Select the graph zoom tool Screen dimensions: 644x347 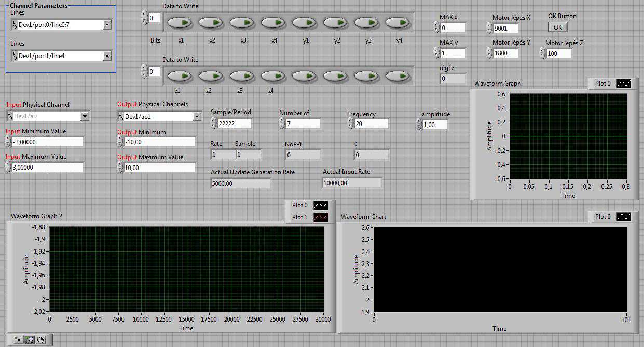(30, 340)
